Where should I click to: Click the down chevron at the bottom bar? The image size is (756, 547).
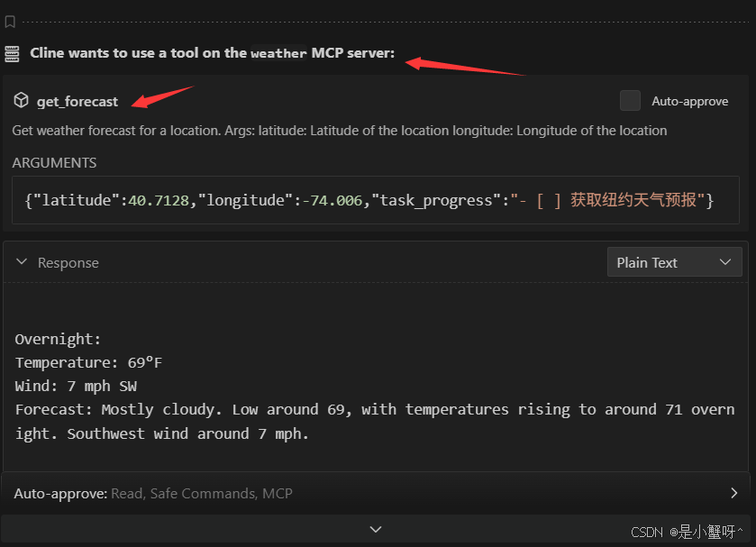(x=376, y=530)
